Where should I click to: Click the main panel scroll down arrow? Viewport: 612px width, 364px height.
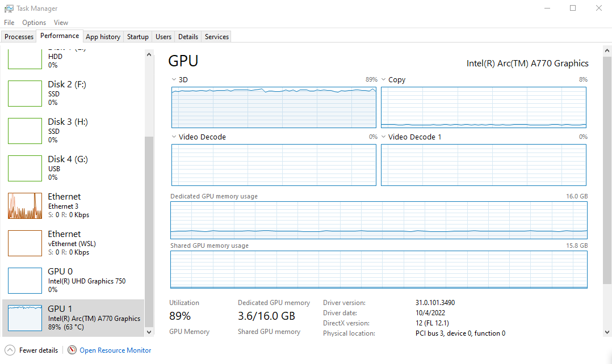(x=607, y=332)
